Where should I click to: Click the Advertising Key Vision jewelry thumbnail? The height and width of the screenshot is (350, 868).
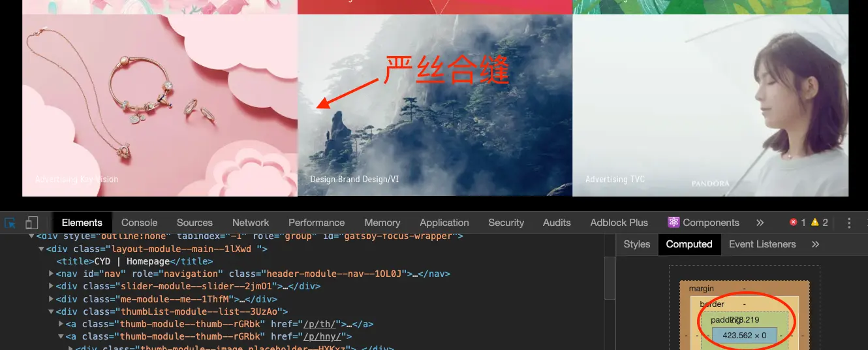pos(160,105)
